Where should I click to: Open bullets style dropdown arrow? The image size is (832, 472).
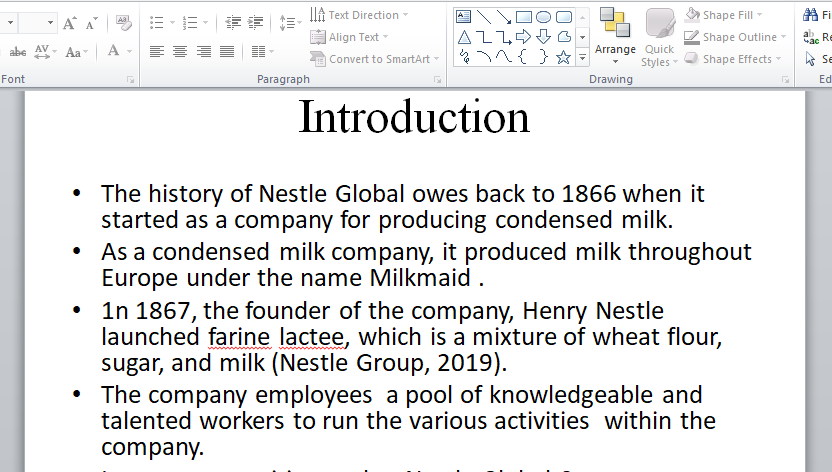(172, 22)
